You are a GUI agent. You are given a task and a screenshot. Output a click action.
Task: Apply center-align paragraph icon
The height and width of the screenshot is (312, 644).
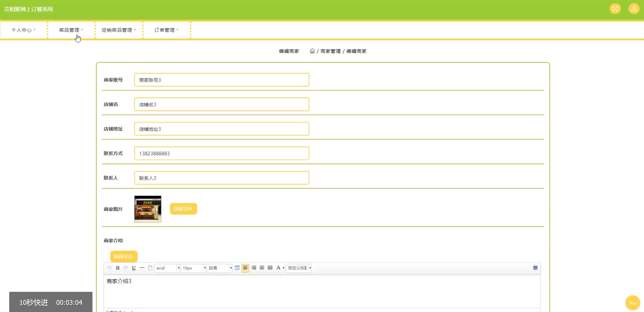[262, 268]
